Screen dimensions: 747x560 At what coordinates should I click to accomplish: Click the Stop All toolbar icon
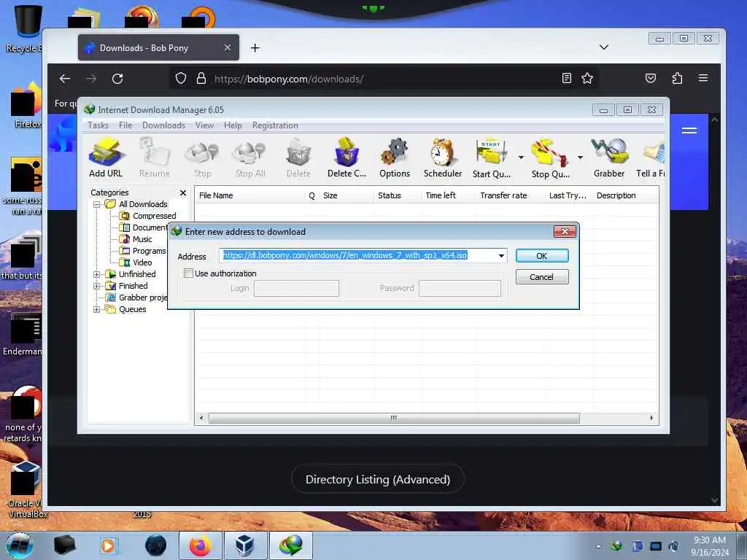point(250,157)
